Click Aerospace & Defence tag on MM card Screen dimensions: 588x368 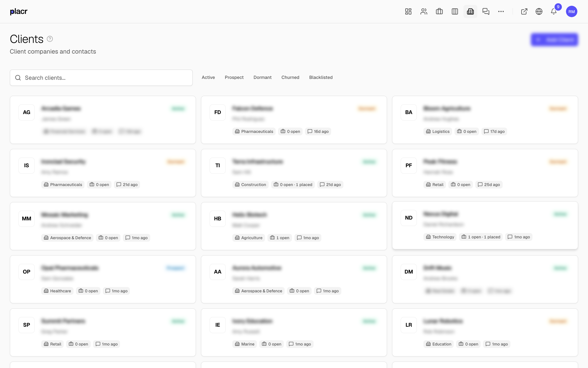tap(67, 238)
